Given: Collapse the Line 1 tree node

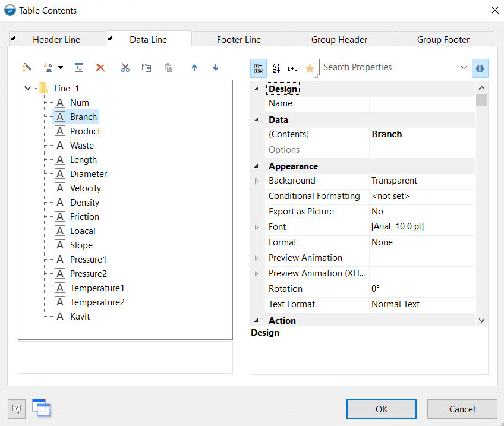Looking at the screenshot, I should click(27, 88).
